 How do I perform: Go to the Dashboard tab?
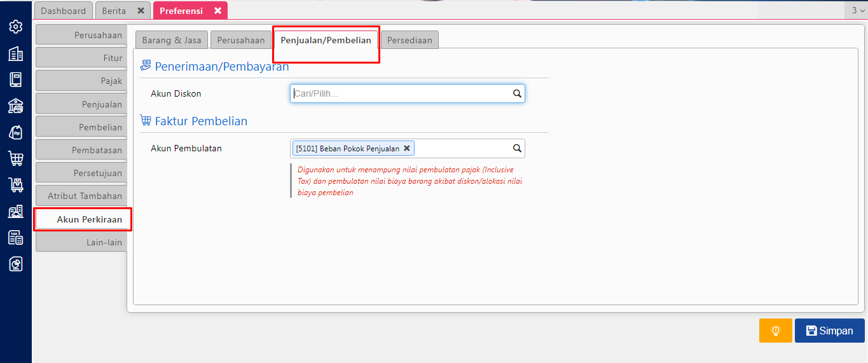click(63, 11)
